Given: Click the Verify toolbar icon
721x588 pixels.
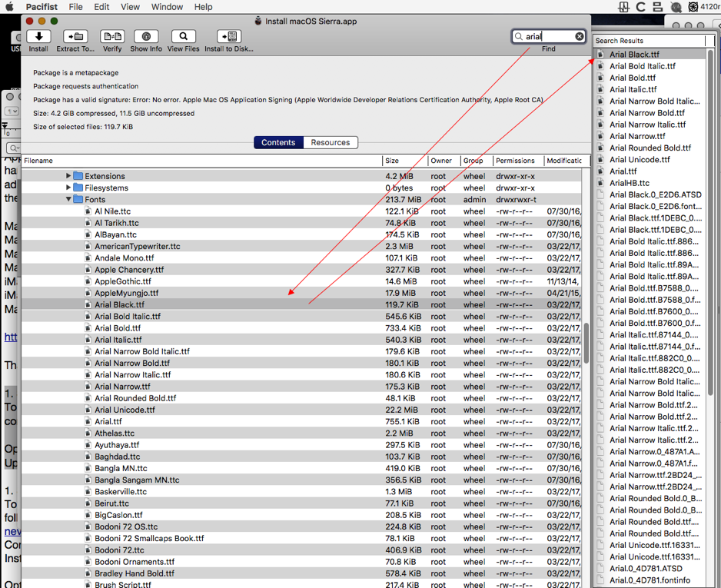Looking at the screenshot, I should 112,36.
